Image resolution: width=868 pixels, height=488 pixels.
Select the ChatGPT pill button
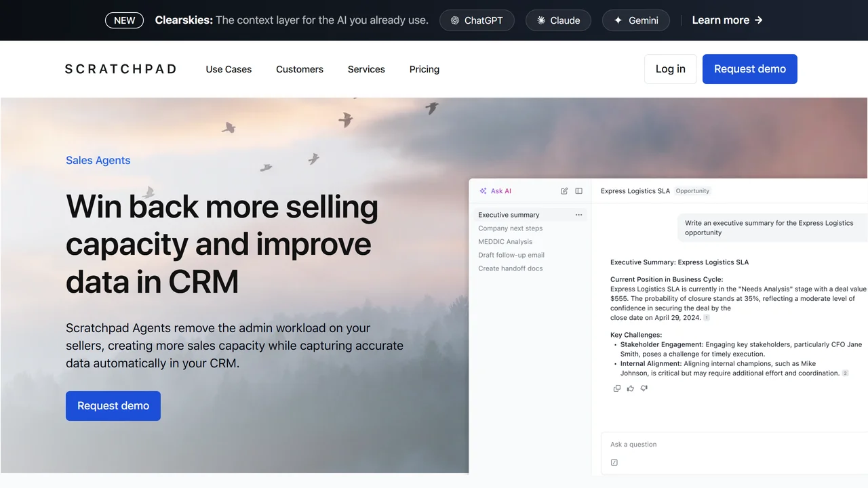477,20
